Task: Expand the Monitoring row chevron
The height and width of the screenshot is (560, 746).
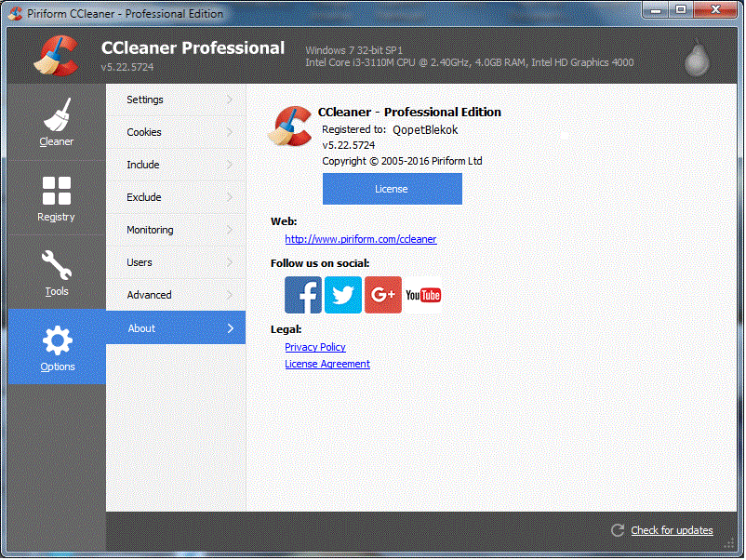Action: pyautogui.click(x=230, y=230)
